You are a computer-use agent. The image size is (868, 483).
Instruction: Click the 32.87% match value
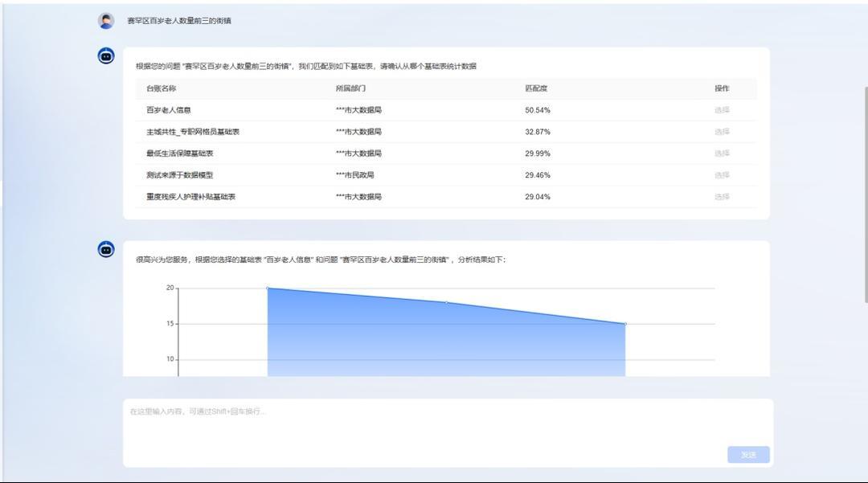pyautogui.click(x=538, y=132)
